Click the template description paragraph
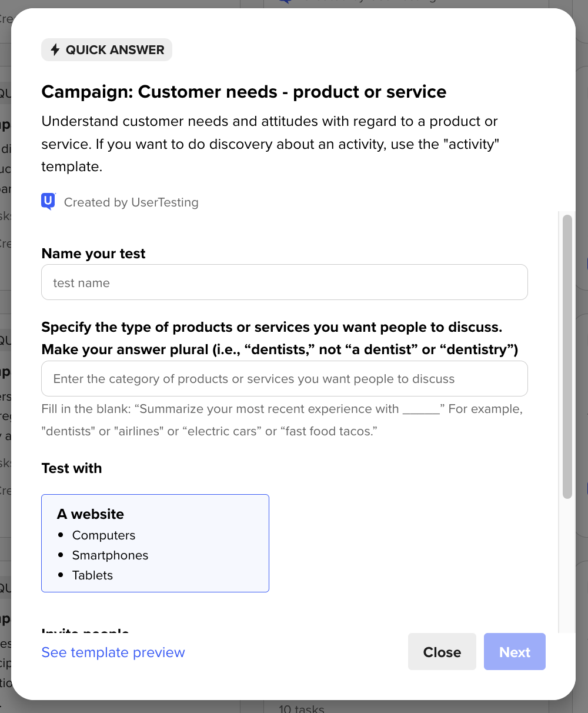The image size is (588, 713). click(x=270, y=144)
